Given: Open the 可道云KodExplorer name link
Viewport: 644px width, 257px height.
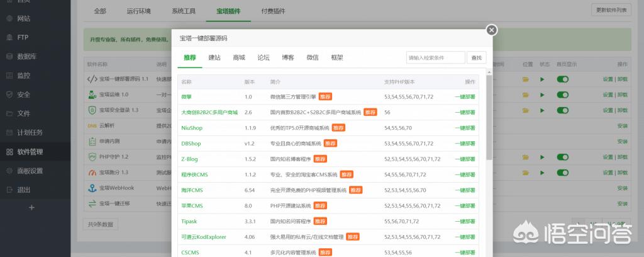Looking at the screenshot, I should click(x=204, y=237).
